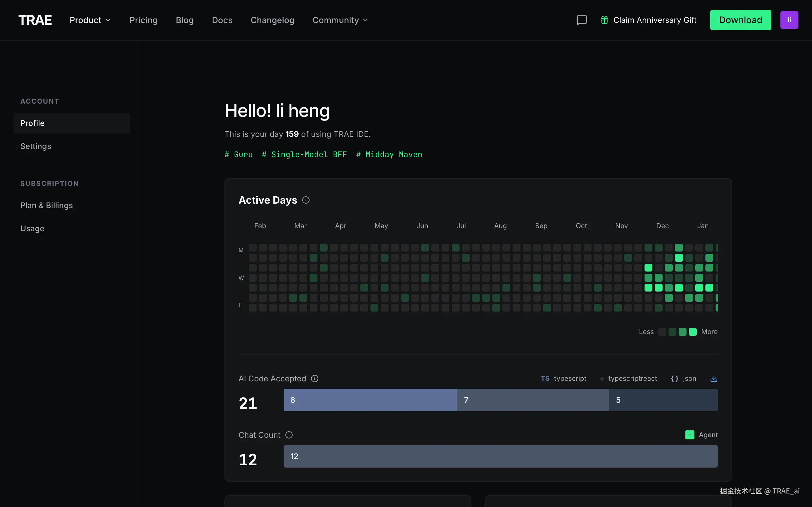Click the TS typescript legend icon
Image resolution: width=812 pixels, height=507 pixels.
pos(545,379)
